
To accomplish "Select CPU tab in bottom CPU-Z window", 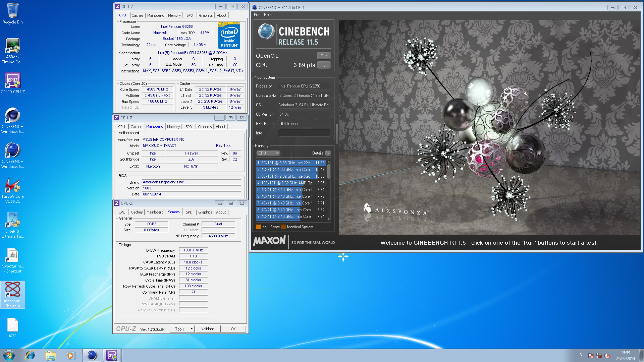I will [x=122, y=212].
